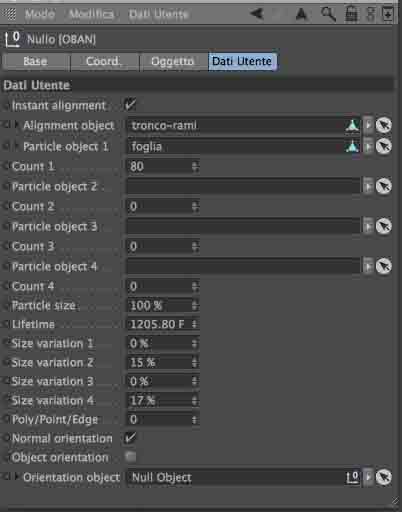Image resolution: width=402 pixels, height=512 pixels.
Task: Click the up arrow navigation icon
Action: tap(301, 14)
